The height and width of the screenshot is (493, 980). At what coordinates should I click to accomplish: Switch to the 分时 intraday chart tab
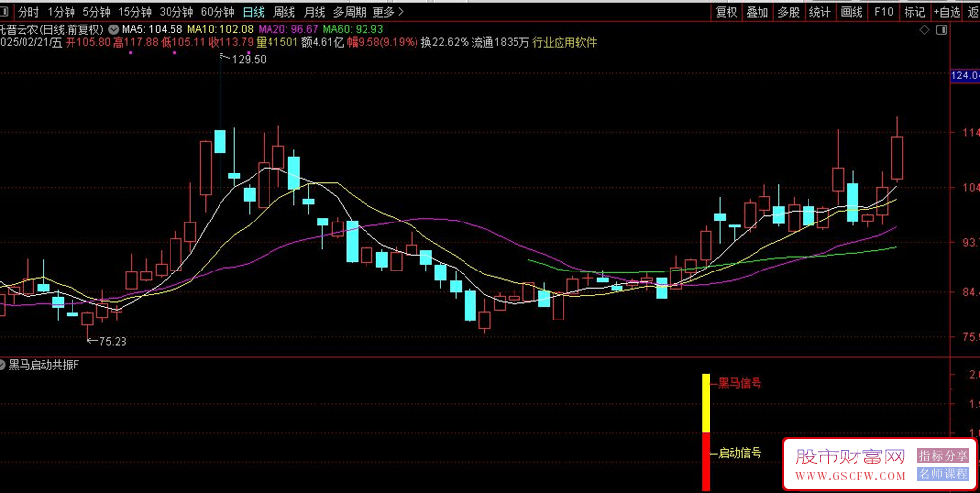point(27,11)
